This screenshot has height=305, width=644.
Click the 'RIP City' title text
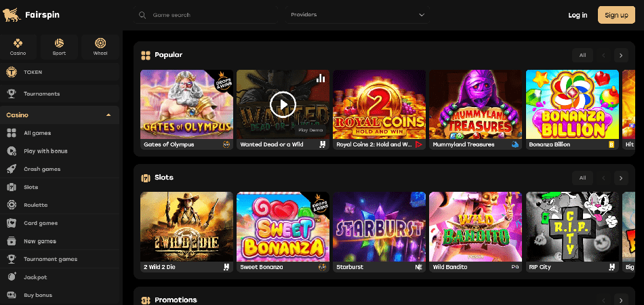point(540,267)
